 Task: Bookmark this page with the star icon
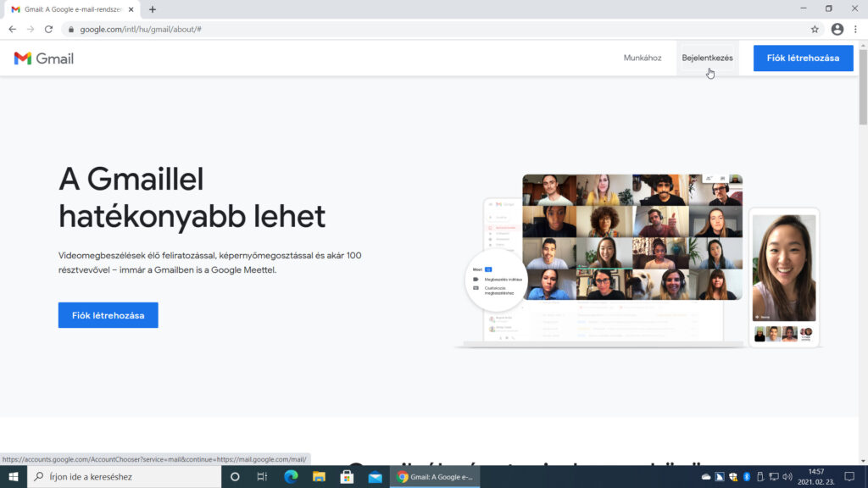[x=815, y=30]
